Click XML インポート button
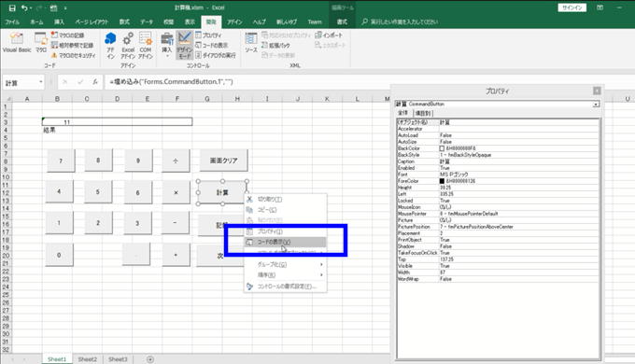The width and height of the screenshot is (635, 364). pyautogui.click(x=329, y=35)
